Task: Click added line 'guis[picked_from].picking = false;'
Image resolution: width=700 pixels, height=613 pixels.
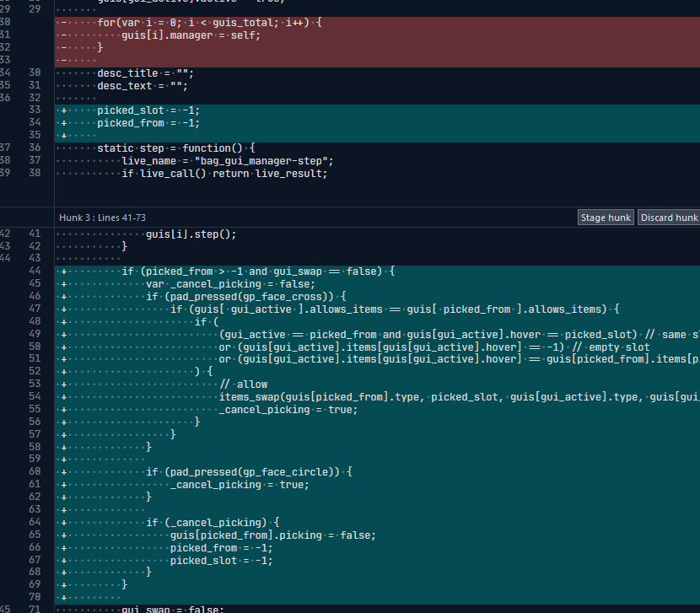Action: coord(272,535)
